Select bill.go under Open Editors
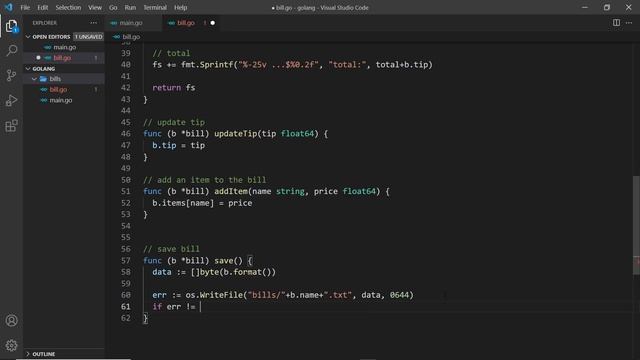The image size is (640, 360). 64,58
